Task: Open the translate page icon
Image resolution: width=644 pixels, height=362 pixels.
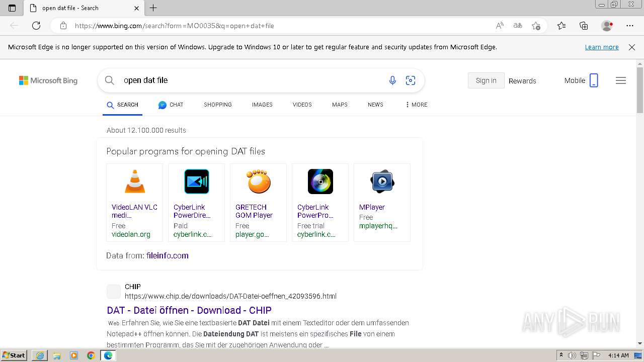Action: [x=518, y=26]
